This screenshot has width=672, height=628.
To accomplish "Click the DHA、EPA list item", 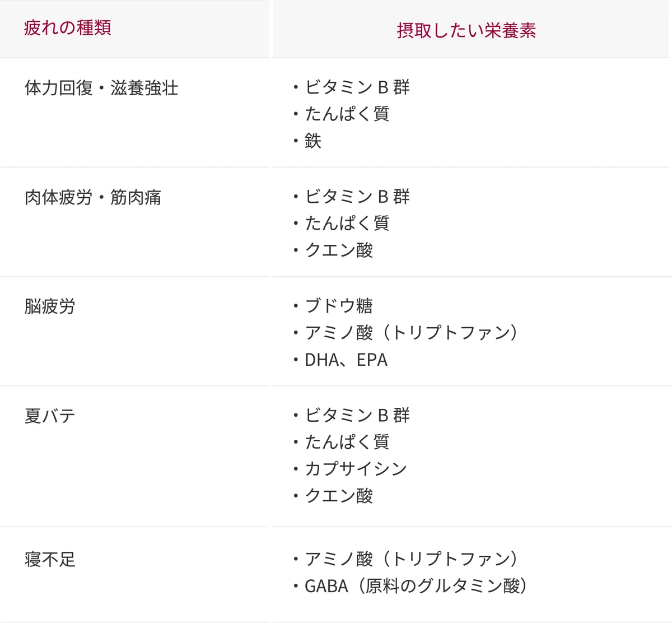I will (346, 360).
